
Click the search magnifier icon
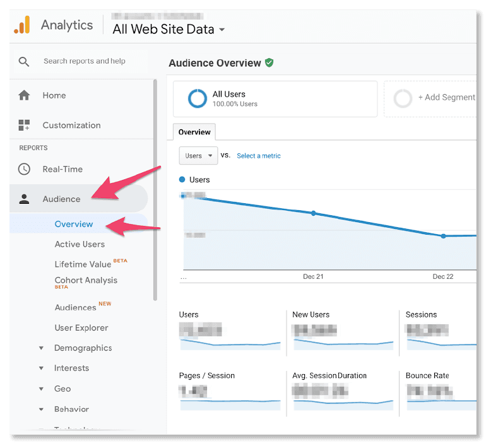[x=24, y=61]
